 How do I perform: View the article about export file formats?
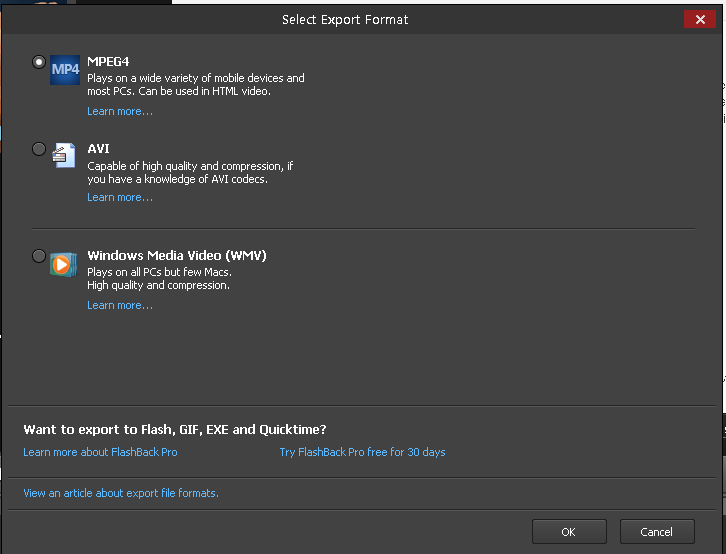tap(121, 493)
